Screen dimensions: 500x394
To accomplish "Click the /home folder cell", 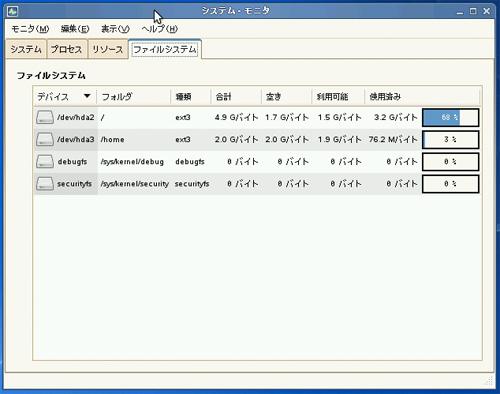I will [112, 139].
